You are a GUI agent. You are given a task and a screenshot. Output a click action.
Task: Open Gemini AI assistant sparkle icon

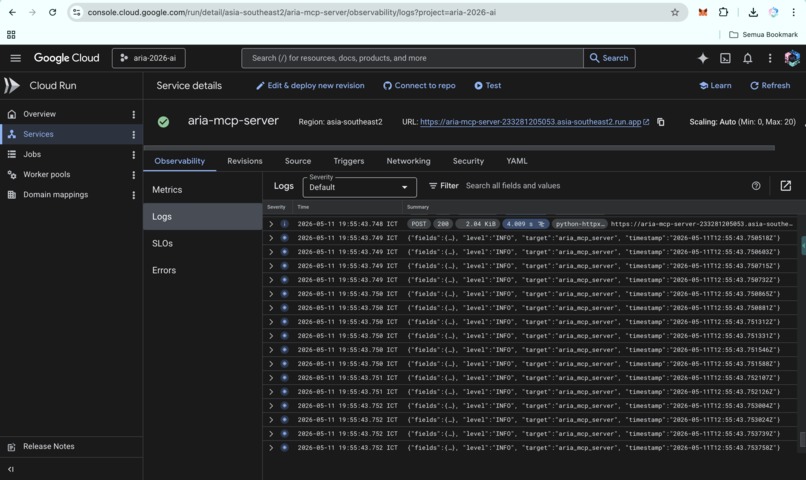[x=703, y=58]
